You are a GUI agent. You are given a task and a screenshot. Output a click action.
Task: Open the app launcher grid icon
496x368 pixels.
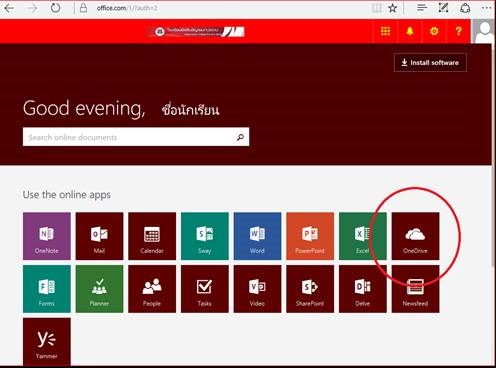385,31
